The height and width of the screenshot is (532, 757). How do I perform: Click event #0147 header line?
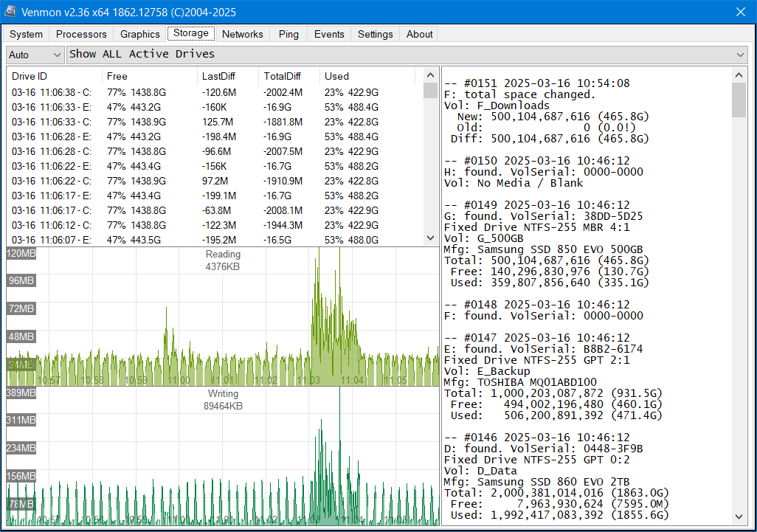click(537, 338)
